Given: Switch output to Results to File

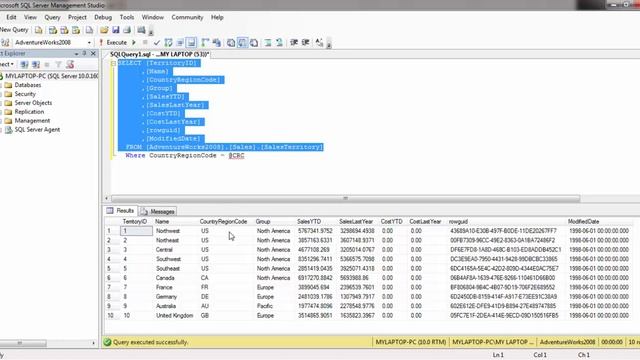Looking at the screenshot, I should pyautogui.click(x=254, y=42).
